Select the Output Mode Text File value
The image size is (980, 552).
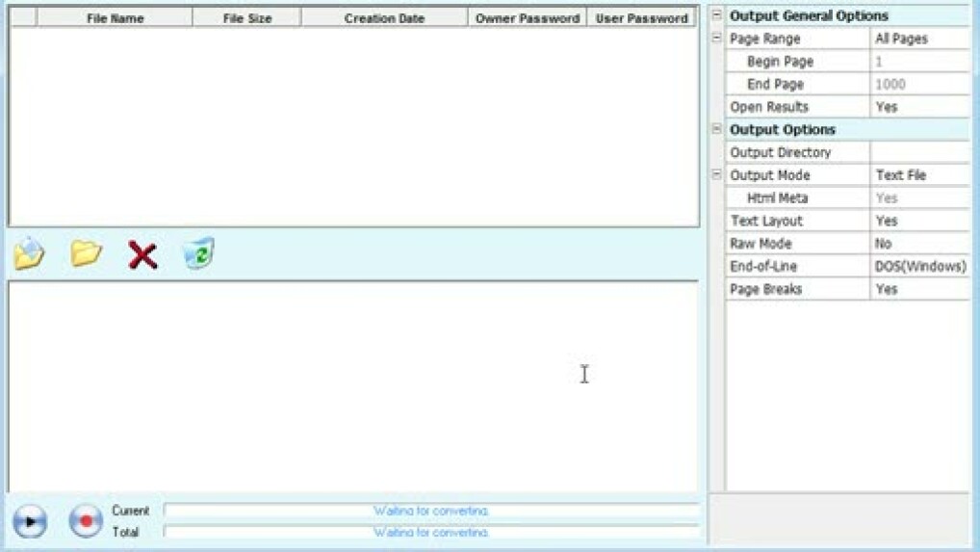919,175
